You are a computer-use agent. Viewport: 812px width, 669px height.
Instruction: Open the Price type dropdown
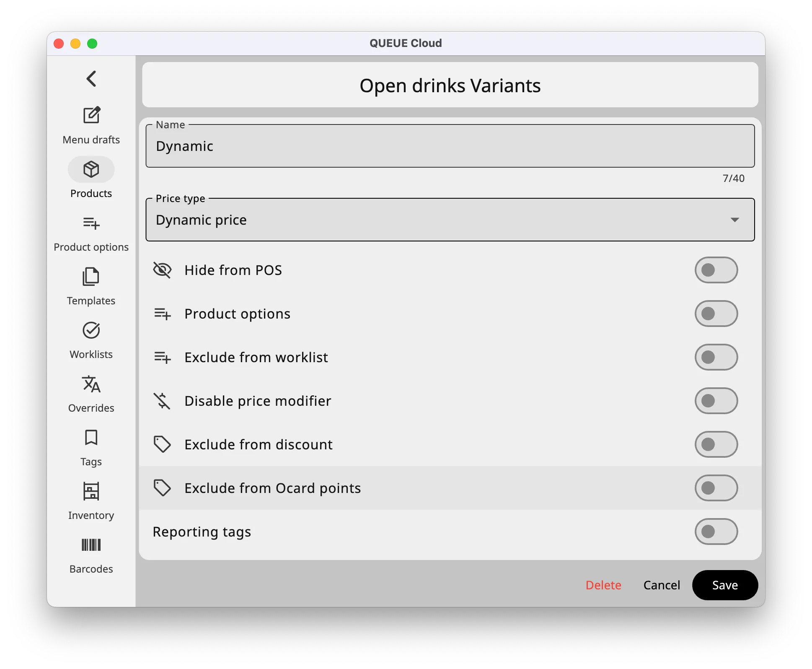(x=450, y=220)
